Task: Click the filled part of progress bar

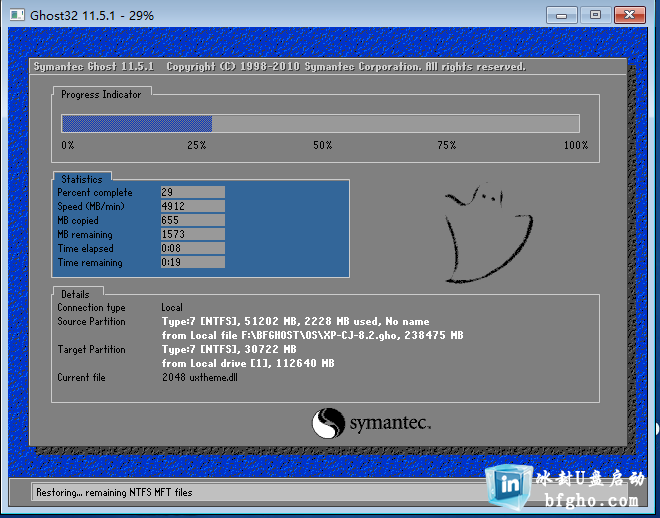Action: tap(137, 124)
